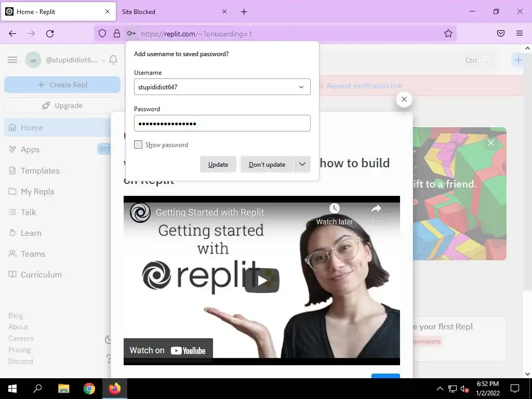Click the Update password button
This screenshot has height=399, width=532.
218,164
